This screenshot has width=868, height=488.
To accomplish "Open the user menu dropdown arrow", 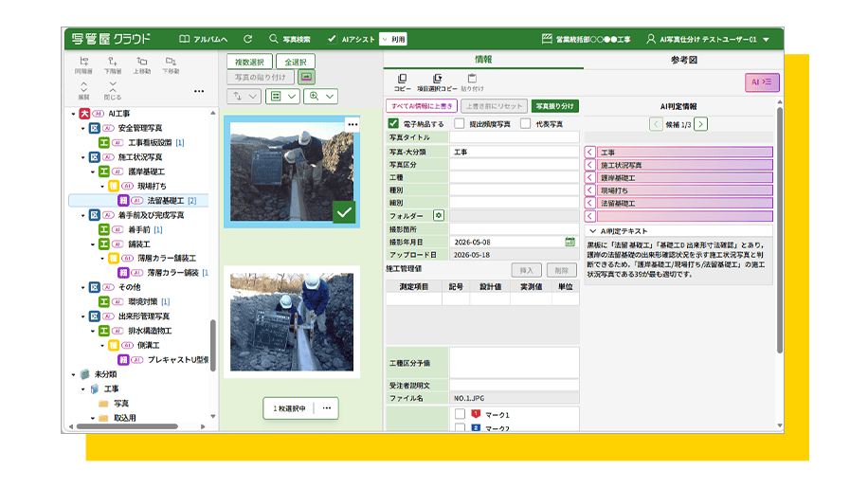I will click(767, 39).
